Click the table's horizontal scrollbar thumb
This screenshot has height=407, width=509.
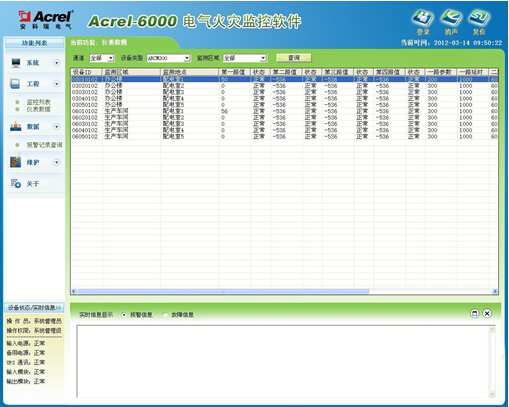223,291
